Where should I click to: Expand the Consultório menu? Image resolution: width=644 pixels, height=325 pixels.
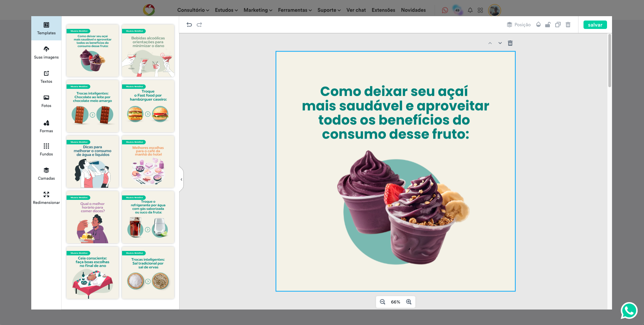pyautogui.click(x=193, y=10)
